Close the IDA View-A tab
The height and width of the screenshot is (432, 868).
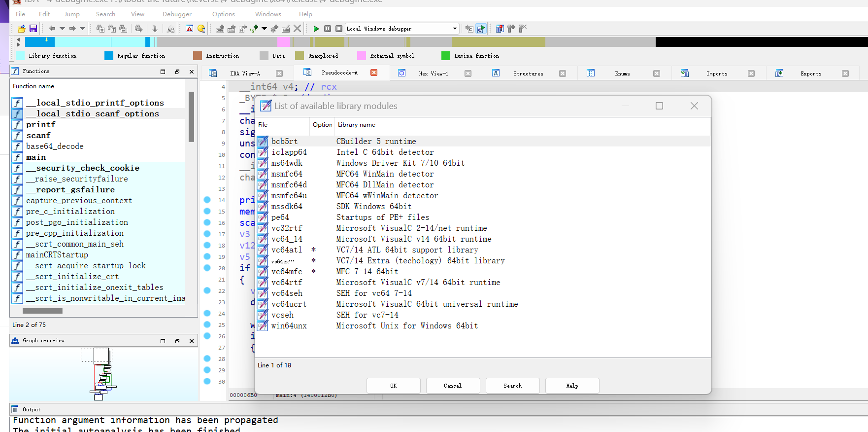click(x=279, y=73)
